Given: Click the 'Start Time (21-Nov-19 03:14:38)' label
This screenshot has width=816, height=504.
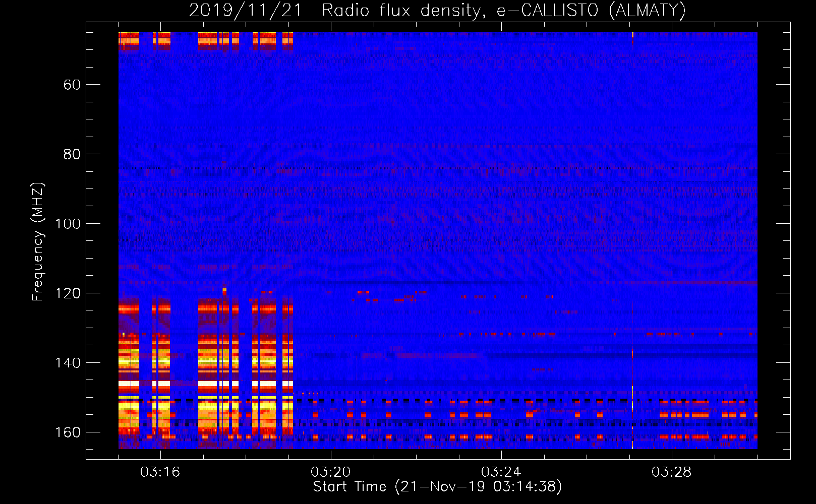Looking at the screenshot, I should coord(437,487).
